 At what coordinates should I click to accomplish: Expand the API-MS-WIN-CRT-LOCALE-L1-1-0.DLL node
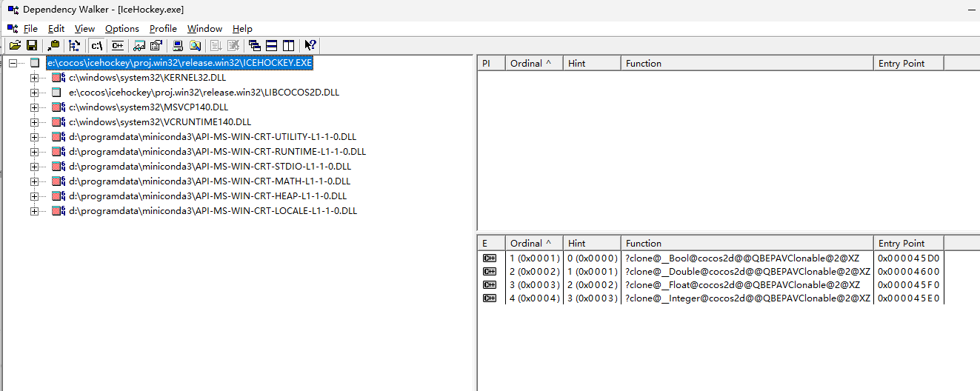point(34,211)
